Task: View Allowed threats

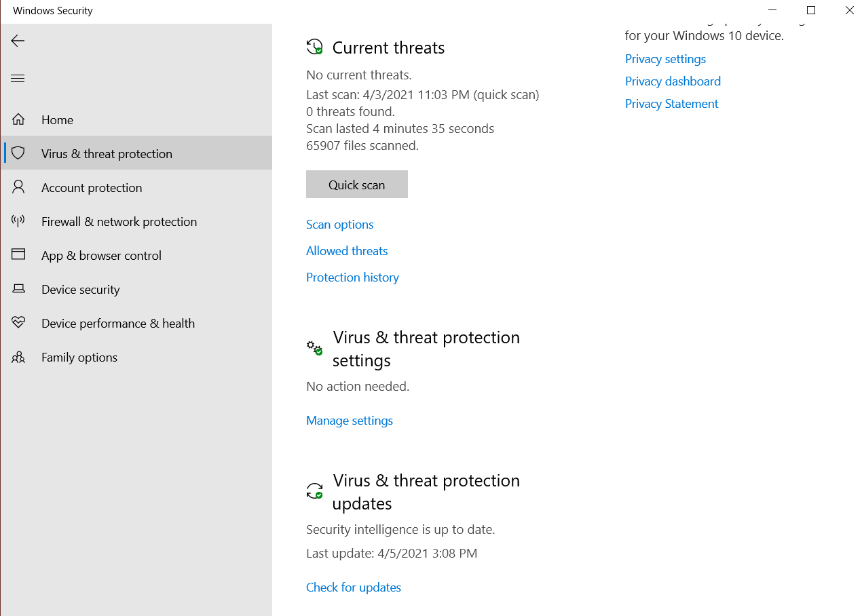Action: (x=347, y=251)
